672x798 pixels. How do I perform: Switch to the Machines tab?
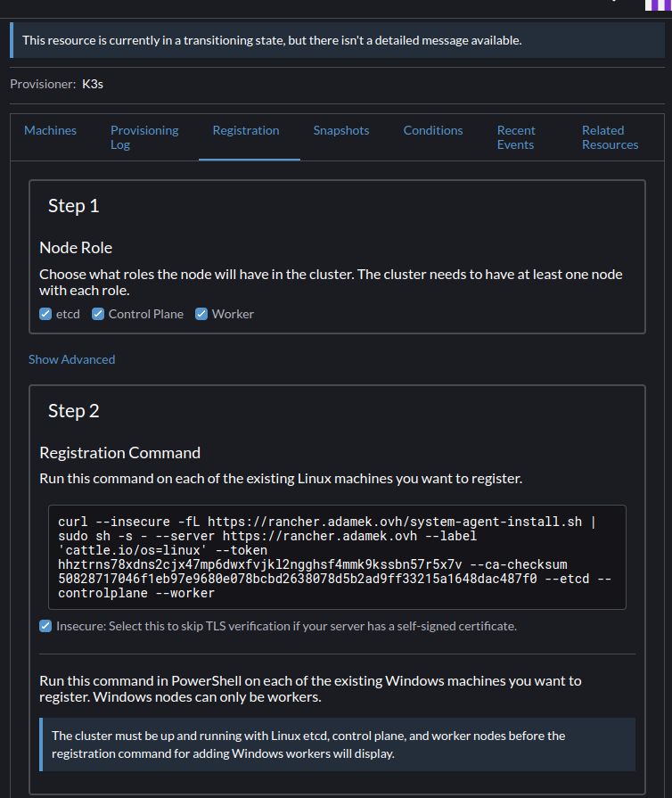(x=50, y=129)
